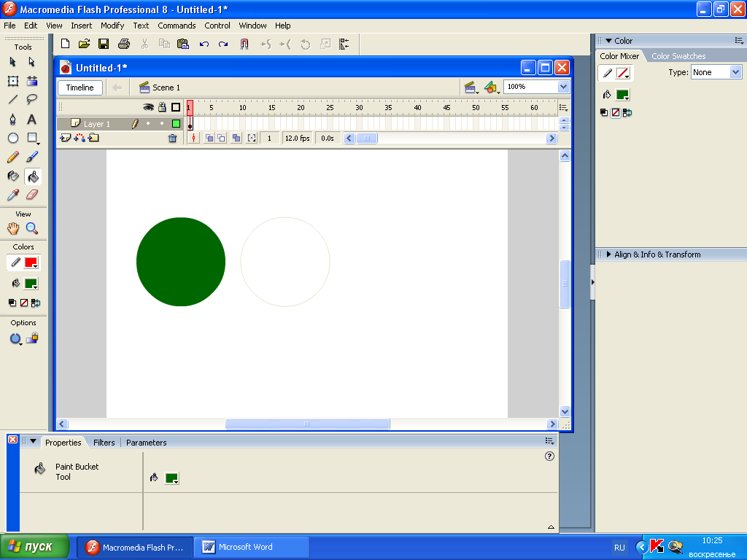
Task: Click the Scene 1 label
Action: click(x=166, y=87)
